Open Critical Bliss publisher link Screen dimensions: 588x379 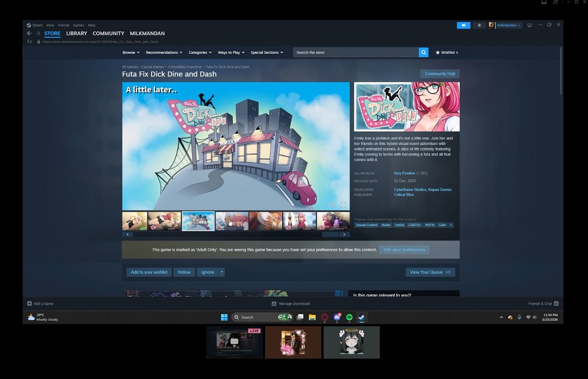click(404, 195)
